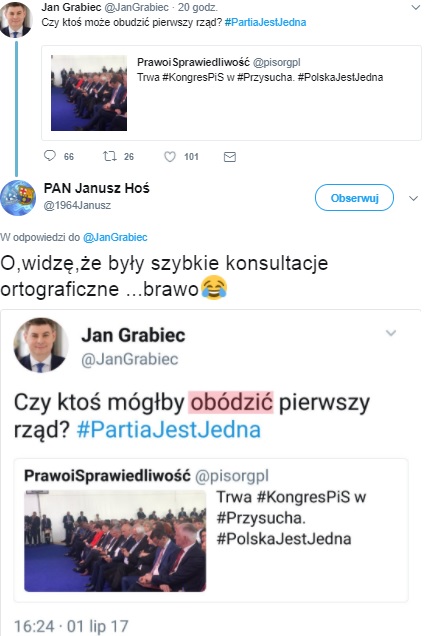The height and width of the screenshot is (636, 448).
Task: Open large #PartiaJestJedna hashtag in quoted tweet
Action: (x=169, y=430)
